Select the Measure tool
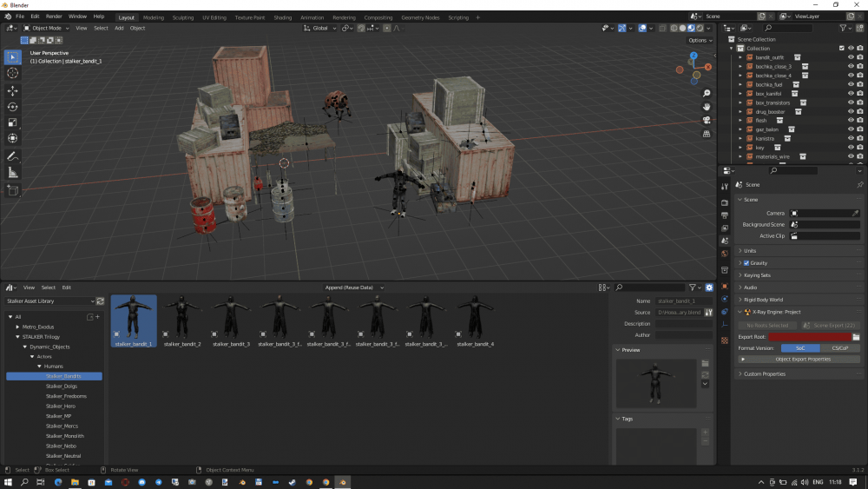The height and width of the screenshot is (489, 868). click(13, 173)
